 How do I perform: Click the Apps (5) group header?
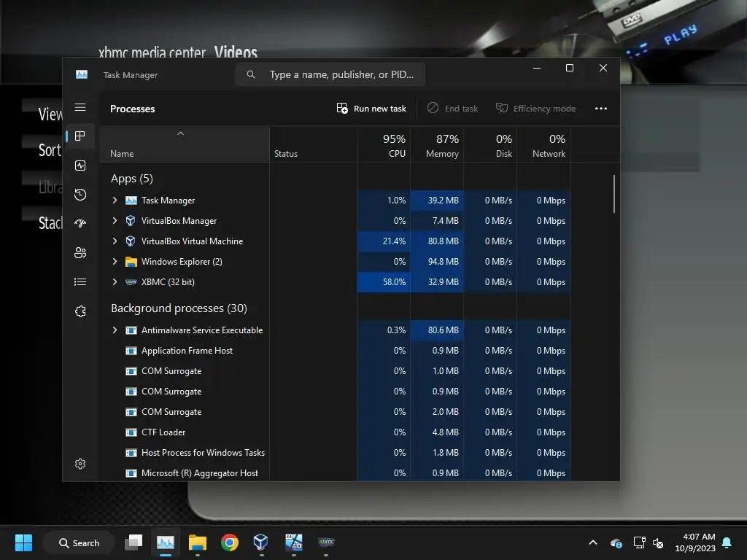[132, 179]
